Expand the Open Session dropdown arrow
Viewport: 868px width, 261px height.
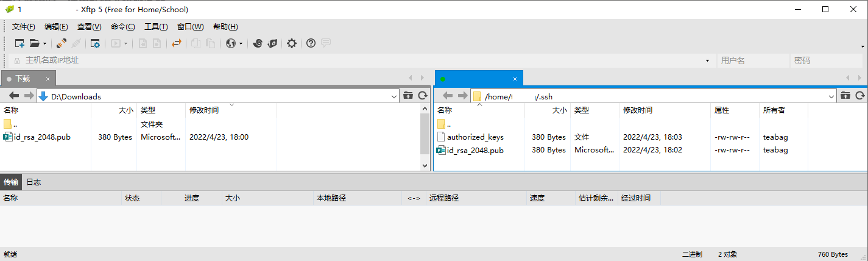point(44,43)
